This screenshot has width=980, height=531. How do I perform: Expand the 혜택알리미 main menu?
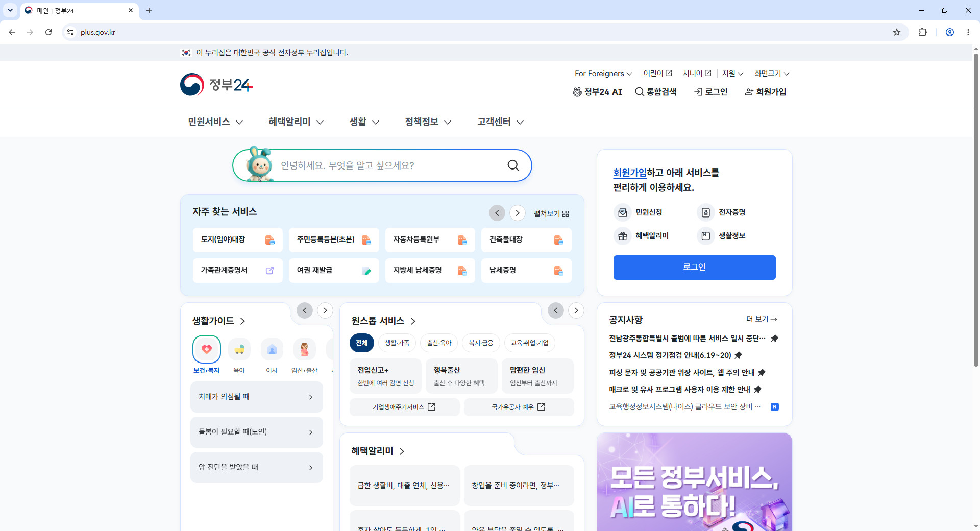[x=296, y=122]
